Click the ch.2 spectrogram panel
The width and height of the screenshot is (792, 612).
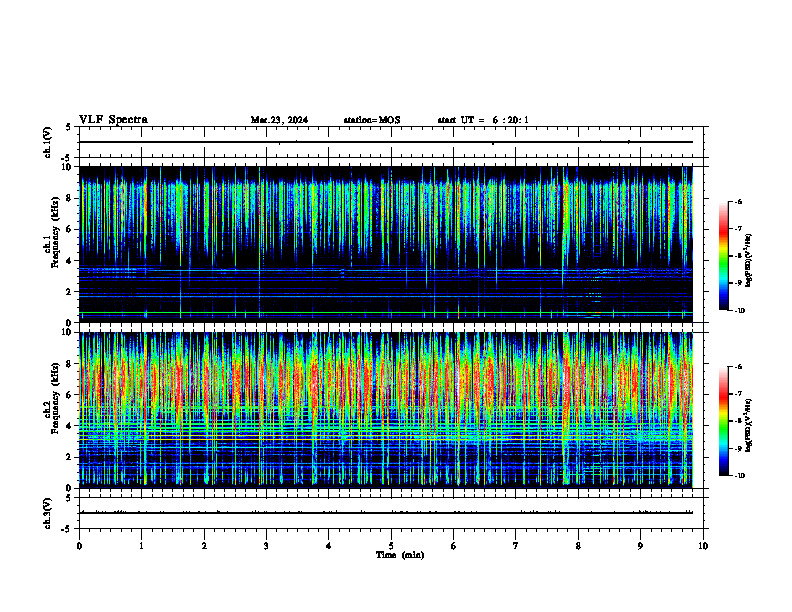[386, 410]
